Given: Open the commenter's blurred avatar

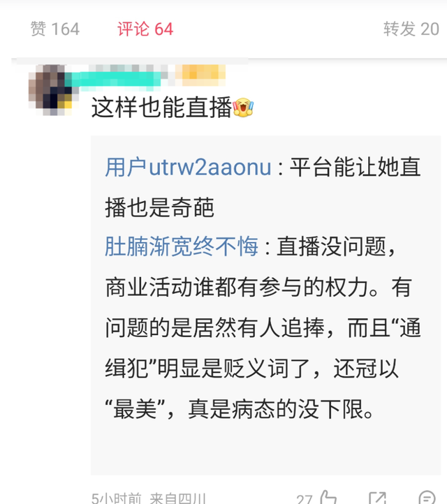Looking at the screenshot, I should (x=51, y=90).
